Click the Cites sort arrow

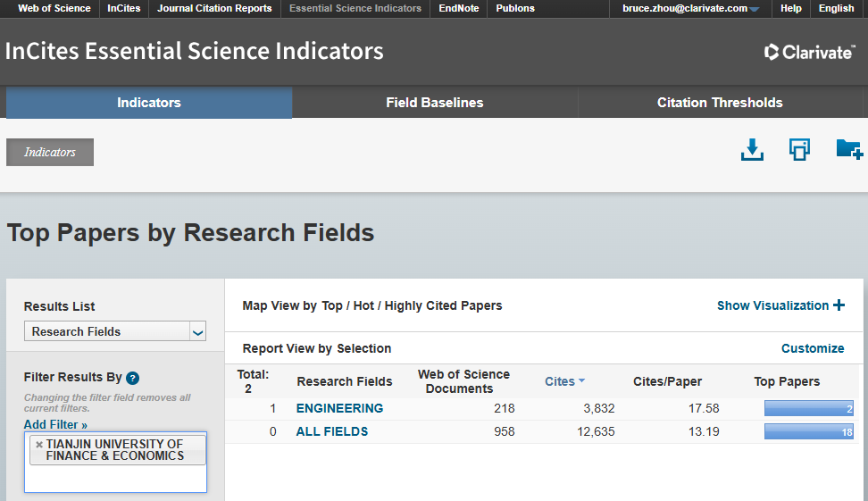(582, 381)
